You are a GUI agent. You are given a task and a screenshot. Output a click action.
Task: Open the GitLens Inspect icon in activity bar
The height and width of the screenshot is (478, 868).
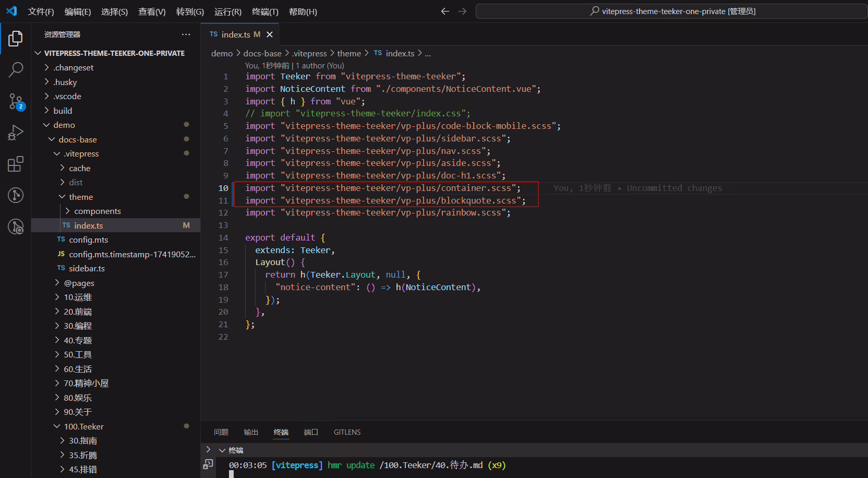(16, 226)
